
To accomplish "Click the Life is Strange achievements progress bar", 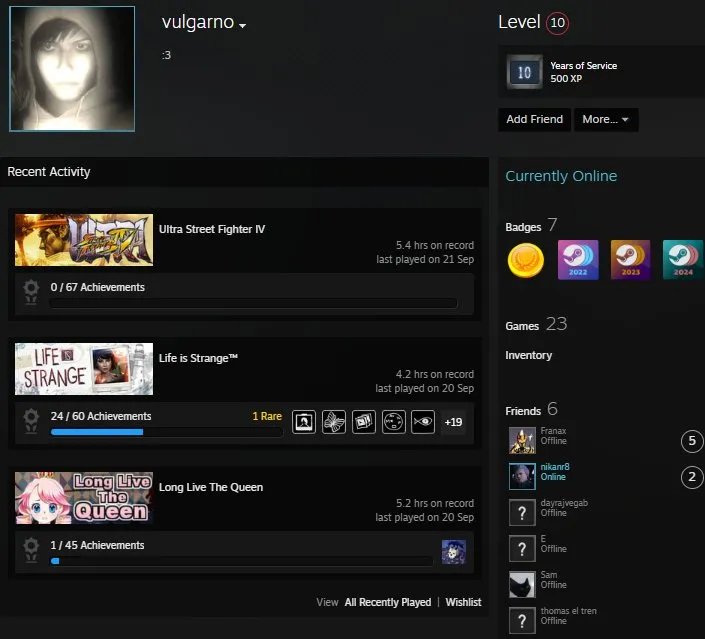I will [x=167, y=432].
